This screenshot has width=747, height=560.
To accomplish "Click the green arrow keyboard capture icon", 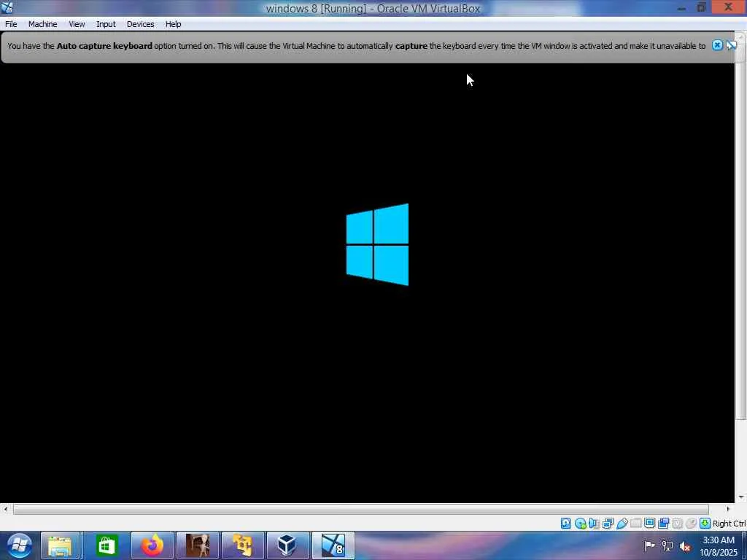I will click(x=705, y=524).
